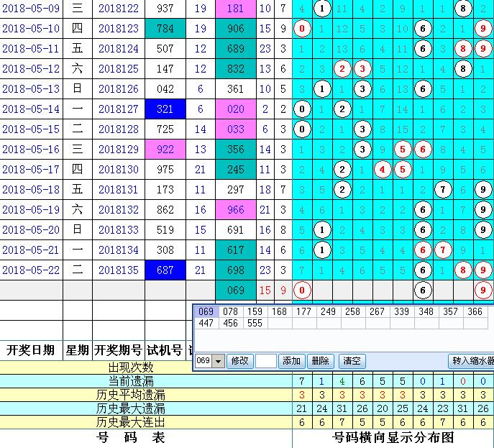Screen dimensions: 494x448
Task: Click the 开奖期号 column header
Action: (119, 350)
